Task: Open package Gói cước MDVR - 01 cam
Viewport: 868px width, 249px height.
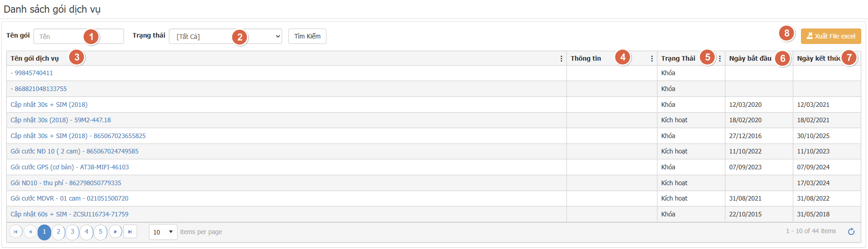Action: click(70, 198)
